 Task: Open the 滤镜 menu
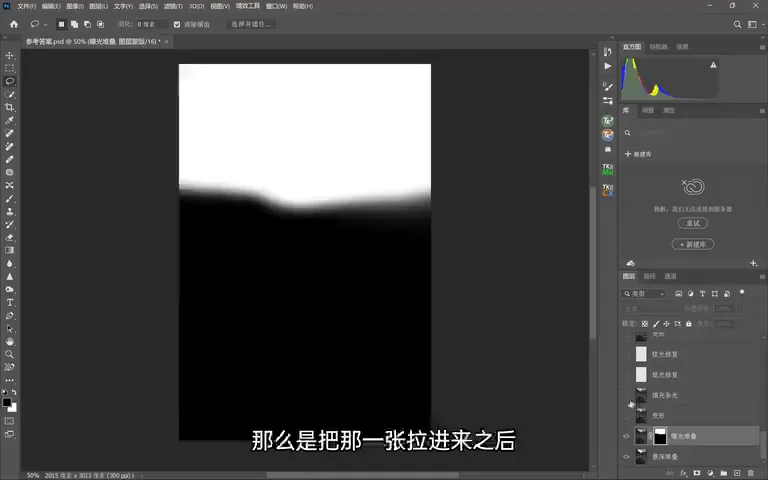173,6
